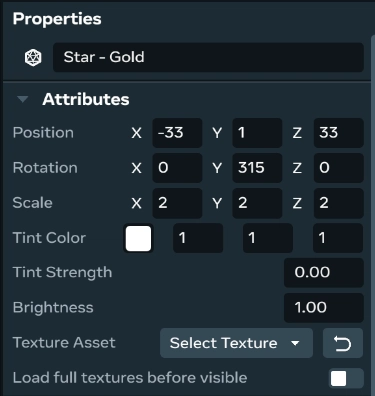Click the Rotation X value field
The width and height of the screenshot is (375, 396).
pyautogui.click(x=177, y=168)
